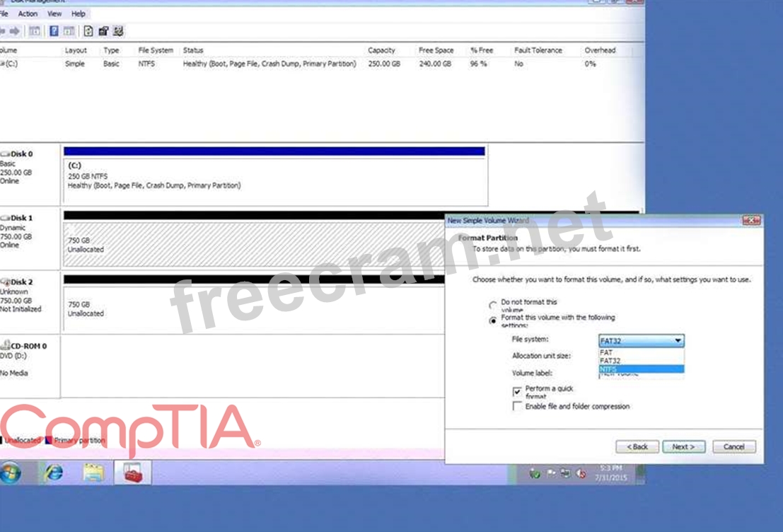Viewport: 783px width, 532px height.
Task: Click the Refresh toolbar icon
Action: point(88,31)
